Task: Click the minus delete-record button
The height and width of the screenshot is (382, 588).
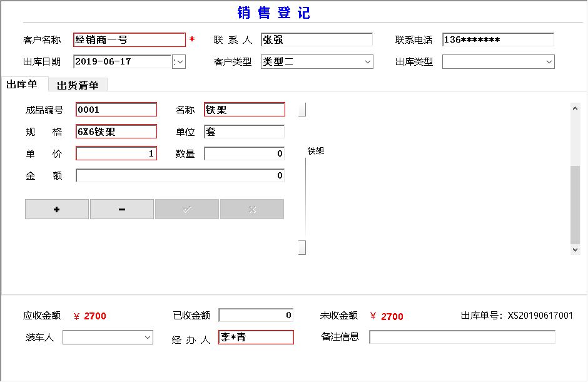Action: click(122, 209)
